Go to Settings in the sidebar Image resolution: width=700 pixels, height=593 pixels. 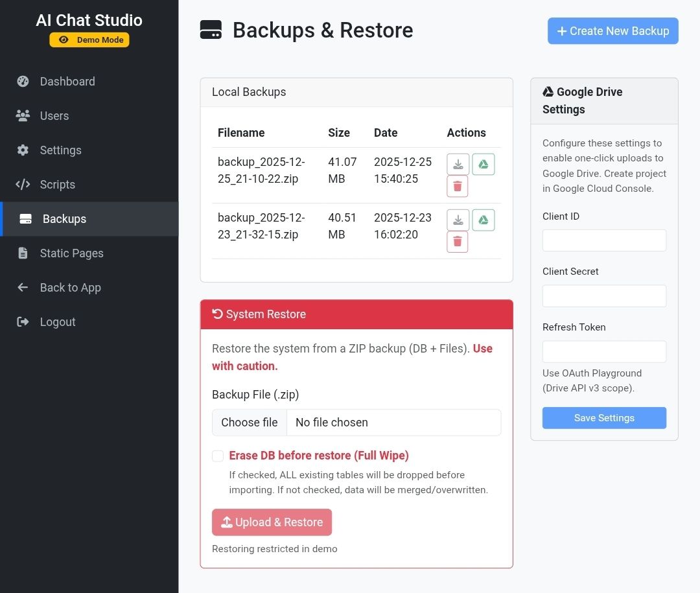coord(60,150)
